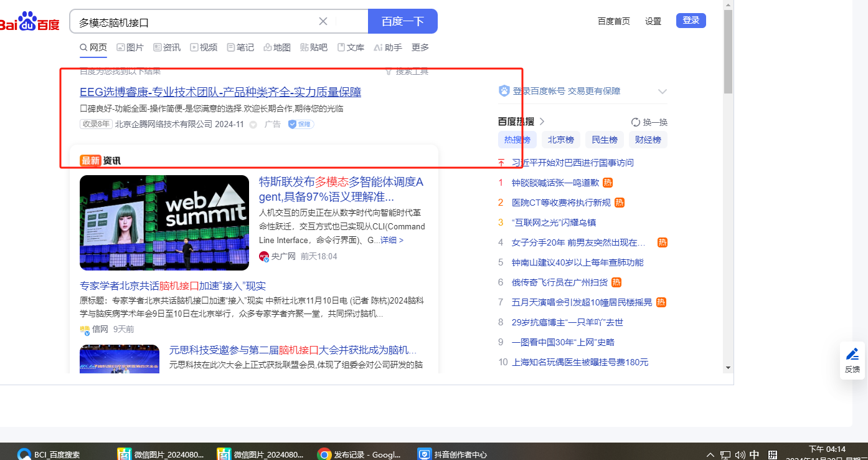Open 抖音创作者中心 taskbar icon
868x460 pixels.
point(425,454)
